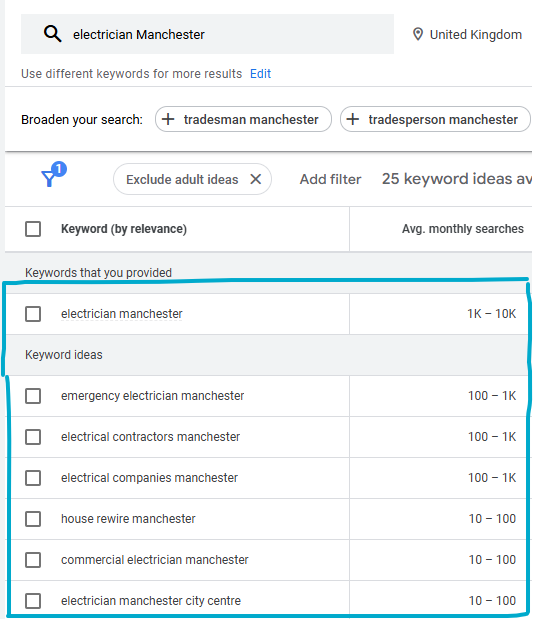
Task: Tick the select-all checkbox in the header
Action: 33,229
